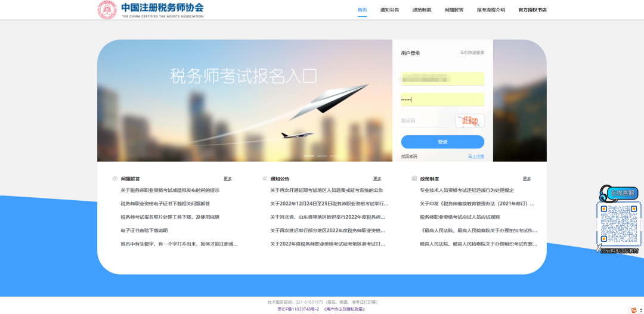Show previous banner slide with left arrow
Viewport: 644px width, 314px height.
tap(105, 101)
